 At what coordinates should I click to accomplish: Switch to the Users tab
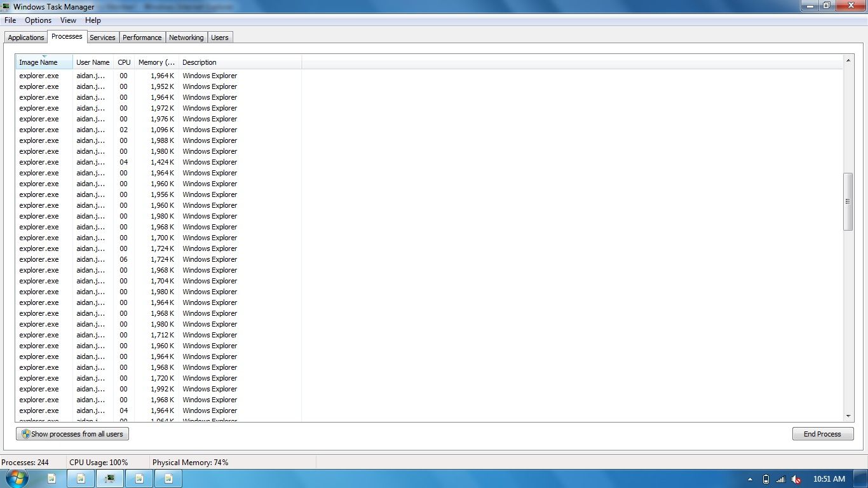click(x=220, y=37)
